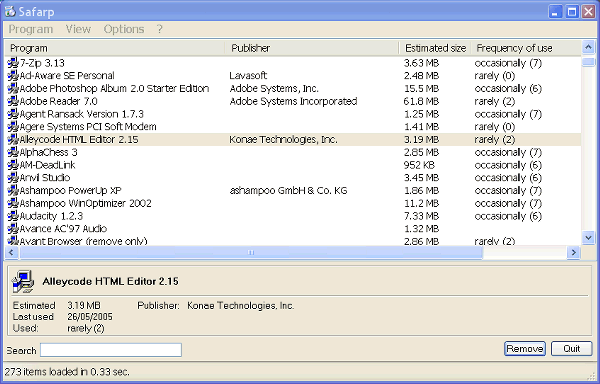Sort by the Frequency of use header
This screenshot has height=384, width=600.
tap(526, 48)
